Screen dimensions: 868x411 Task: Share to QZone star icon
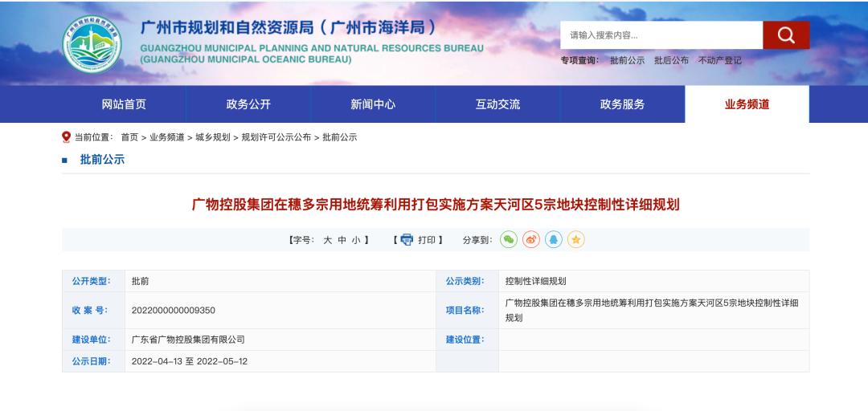[576, 239]
